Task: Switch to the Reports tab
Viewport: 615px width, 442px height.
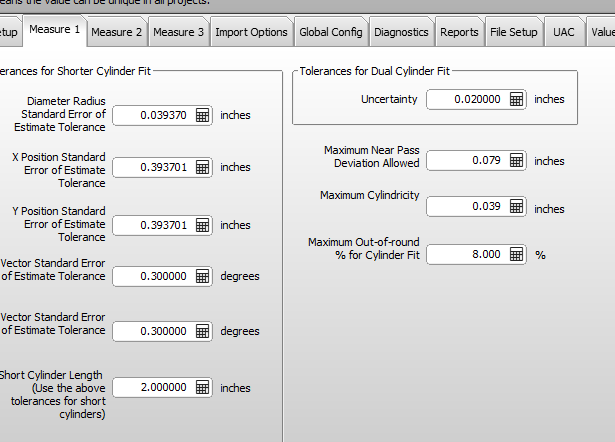Action: pos(459,32)
